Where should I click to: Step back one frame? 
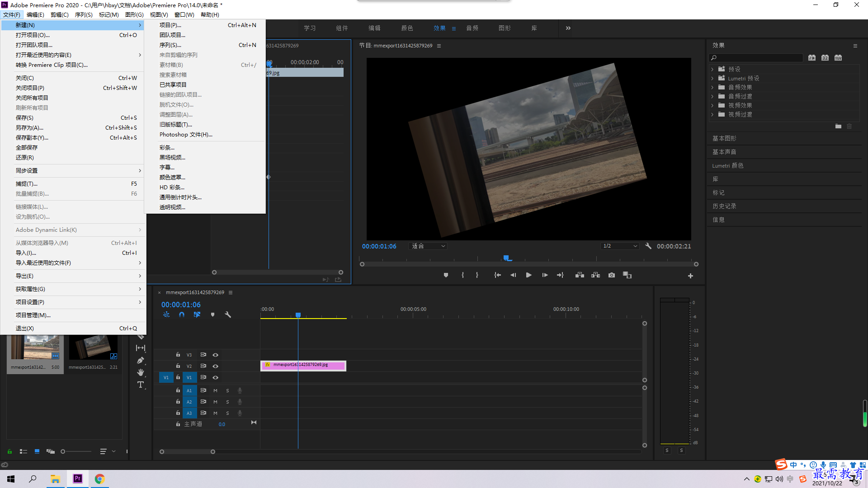tap(513, 275)
